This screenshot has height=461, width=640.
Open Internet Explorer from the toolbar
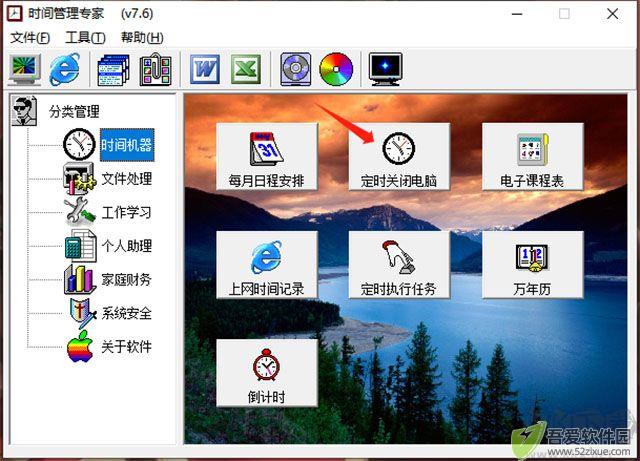pos(64,69)
